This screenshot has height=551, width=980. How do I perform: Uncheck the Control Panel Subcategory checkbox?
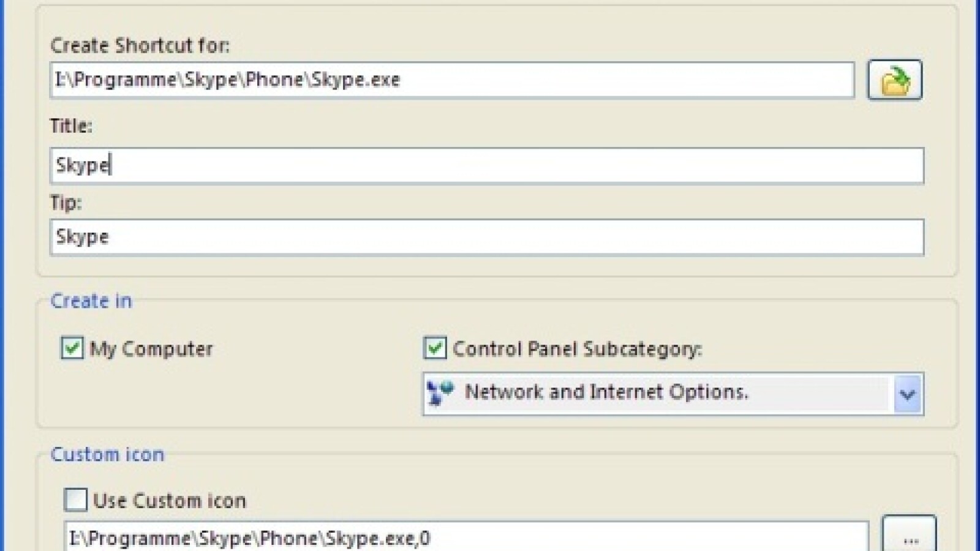(435, 348)
